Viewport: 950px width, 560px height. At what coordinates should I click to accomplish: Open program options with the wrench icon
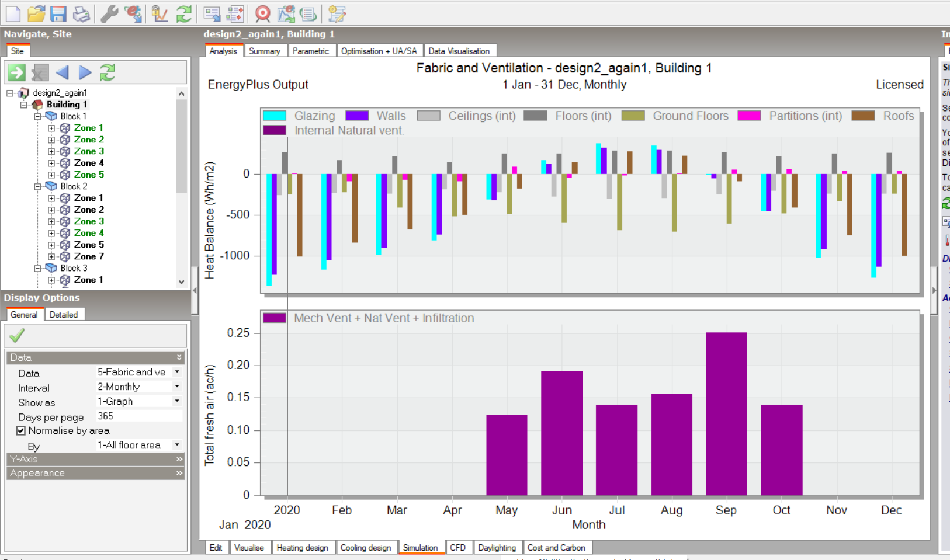(x=109, y=13)
